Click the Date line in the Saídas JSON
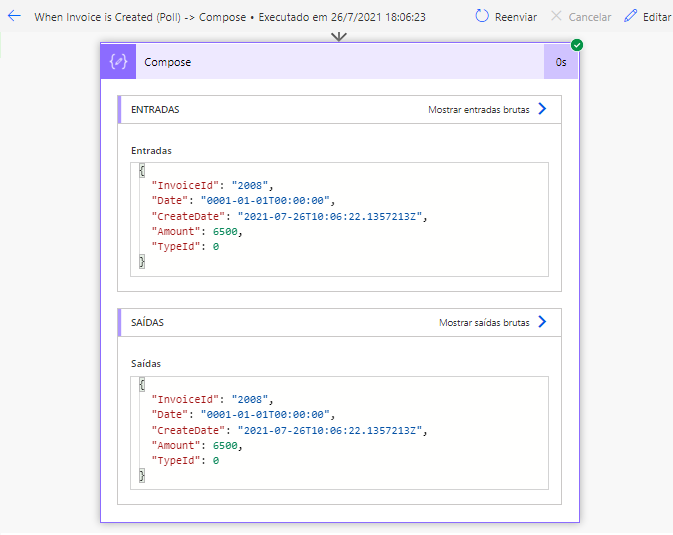673x535 pixels. (x=243, y=414)
